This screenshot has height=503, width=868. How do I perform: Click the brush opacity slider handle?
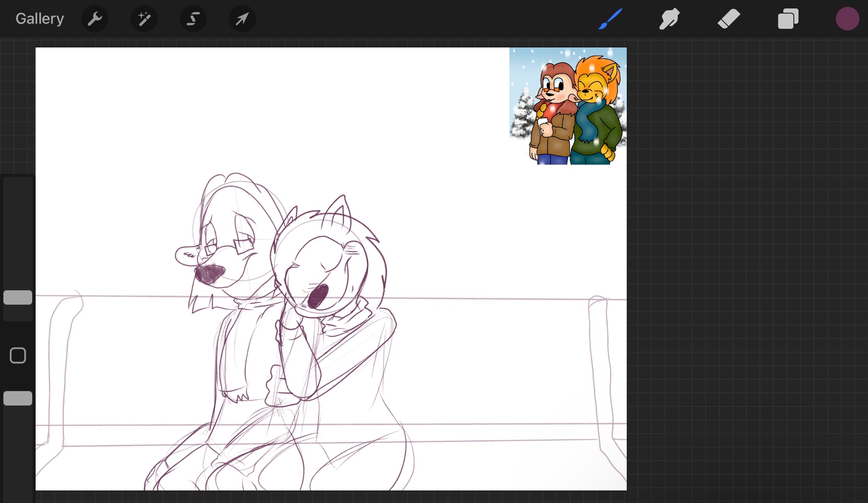[x=18, y=398]
